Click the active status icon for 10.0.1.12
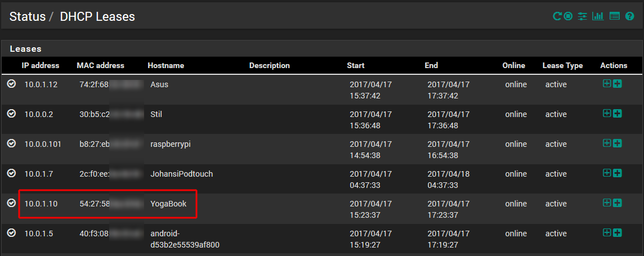 (x=11, y=84)
